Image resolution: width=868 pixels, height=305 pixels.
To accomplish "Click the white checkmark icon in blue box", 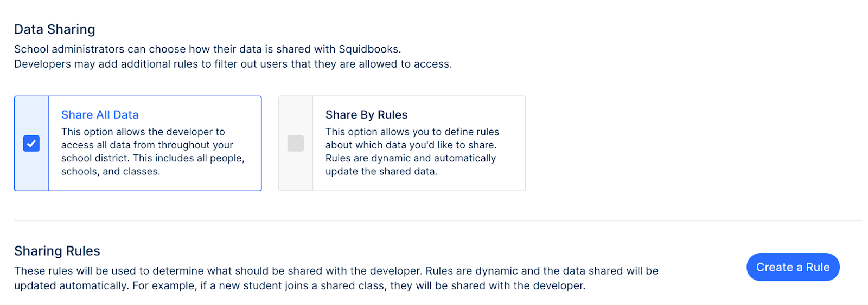I will [x=31, y=144].
